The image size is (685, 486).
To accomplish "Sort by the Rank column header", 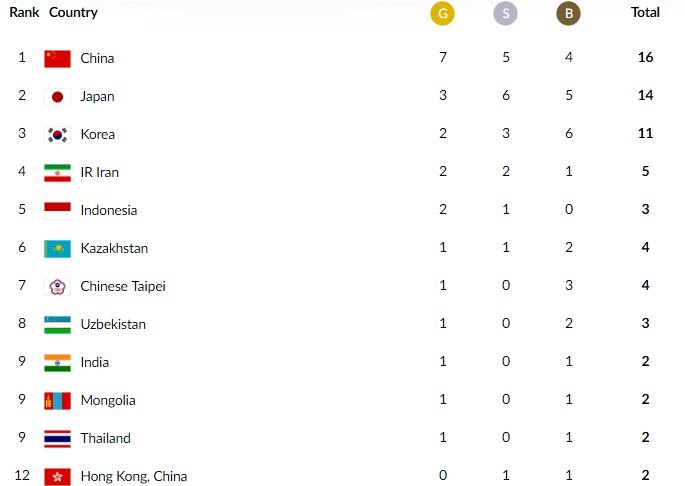I will click(x=24, y=13).
